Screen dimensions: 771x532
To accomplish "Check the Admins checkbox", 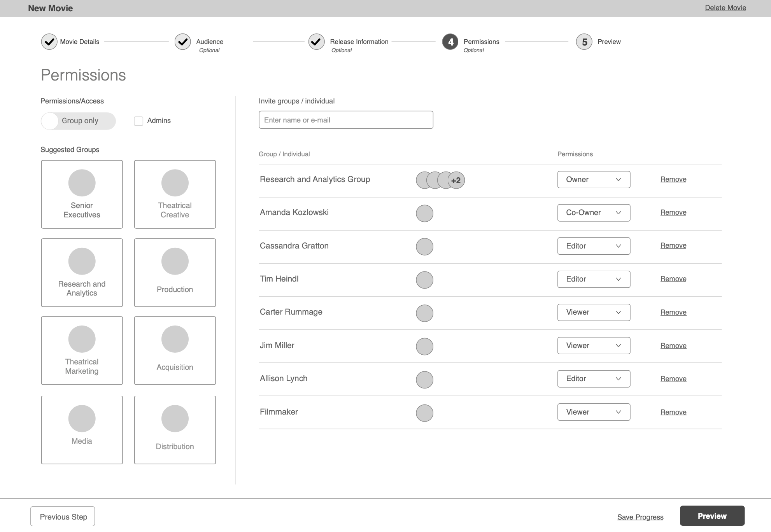I will point(138,121).
